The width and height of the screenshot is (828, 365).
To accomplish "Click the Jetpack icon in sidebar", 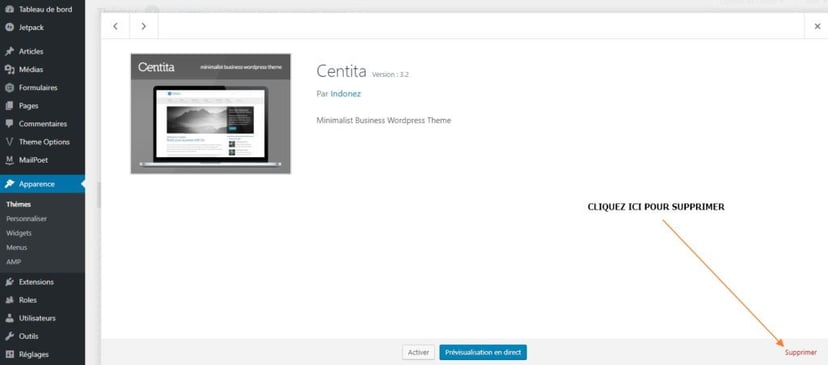I will pos(9,27).
